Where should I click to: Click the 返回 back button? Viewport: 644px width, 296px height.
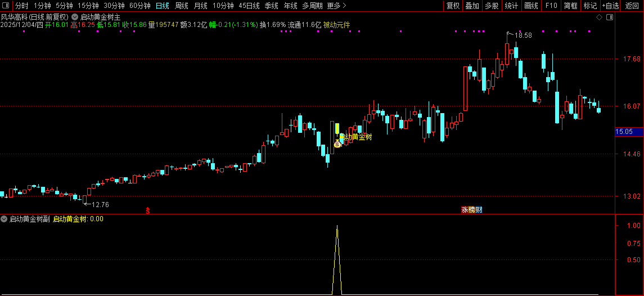(632, 6)
